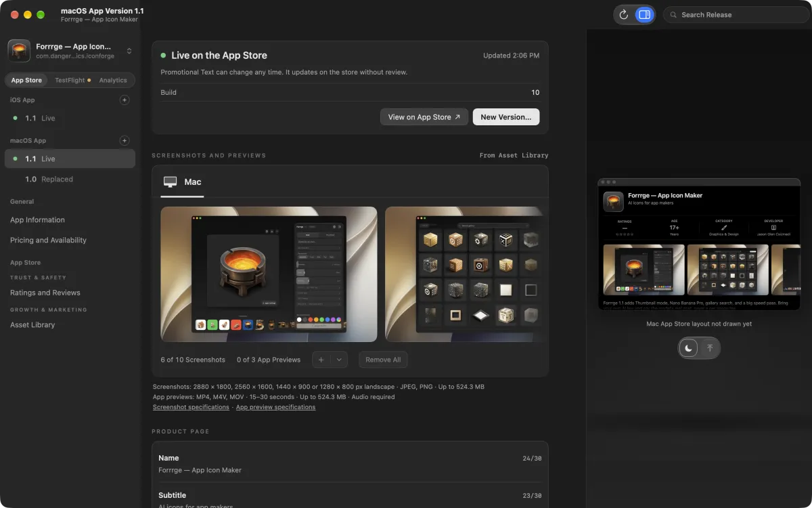812x508 pixels.
Task: Toggle the preview sidebar panel icon
Action: [644, 14]
